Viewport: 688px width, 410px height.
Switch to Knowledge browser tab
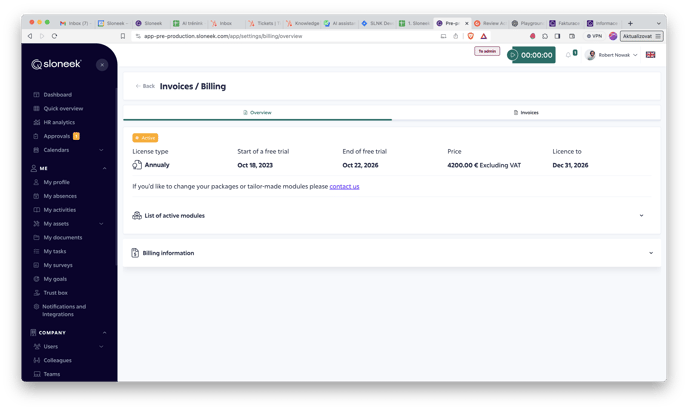point(303,23)
